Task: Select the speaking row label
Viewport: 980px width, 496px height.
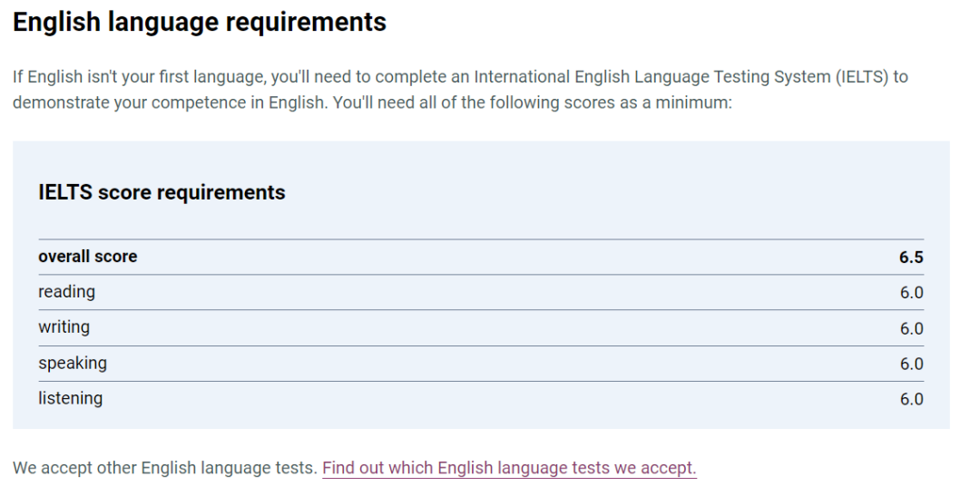Action: (x=73, y=363)
